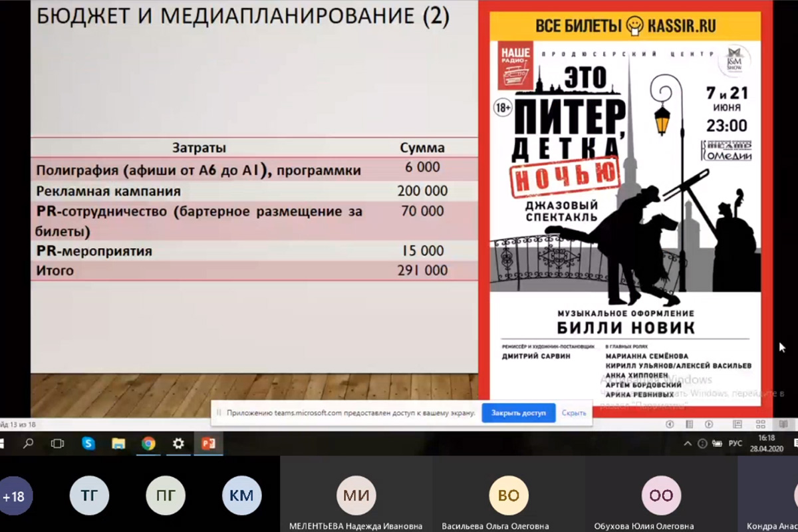This screenshot has height=532, width=798.
Task: Advance to next slide using status bar arrow
Action: click(x=709, y=424)
